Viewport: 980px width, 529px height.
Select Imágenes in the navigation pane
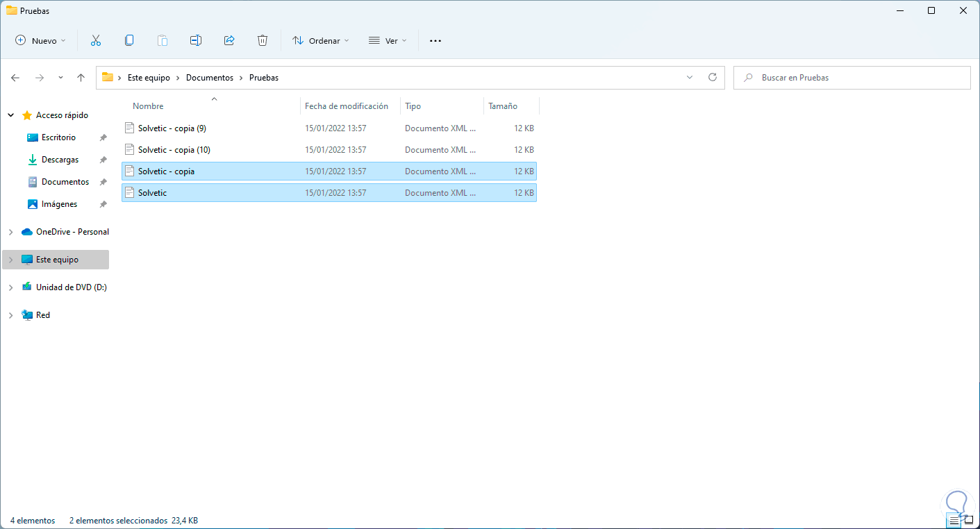tap(59, 204)
